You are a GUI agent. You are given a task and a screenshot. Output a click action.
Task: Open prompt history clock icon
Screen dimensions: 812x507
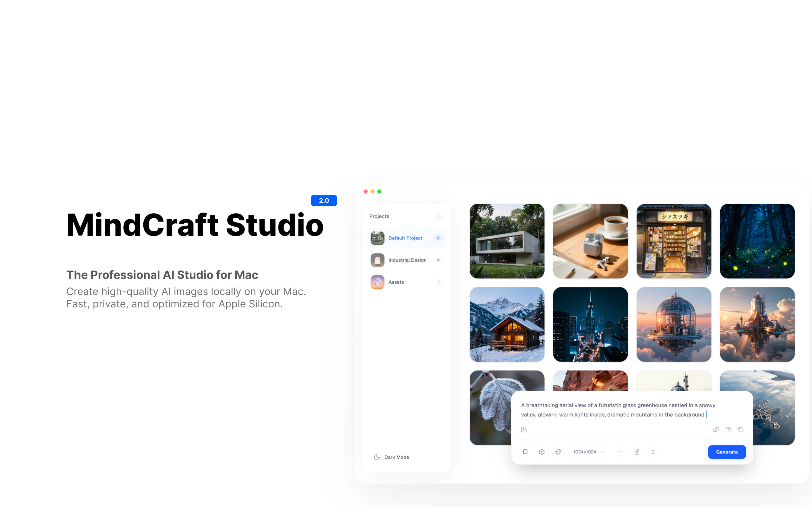click(x=741, y=430)
